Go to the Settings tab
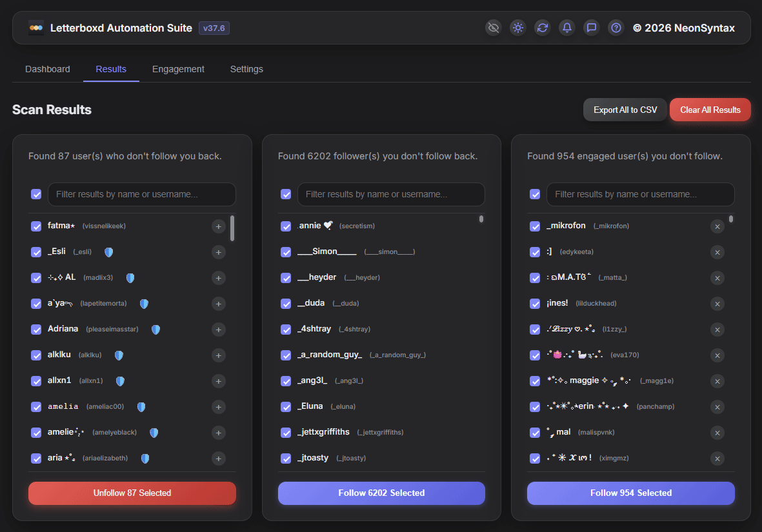762x532 pixels. pos(246,69)
